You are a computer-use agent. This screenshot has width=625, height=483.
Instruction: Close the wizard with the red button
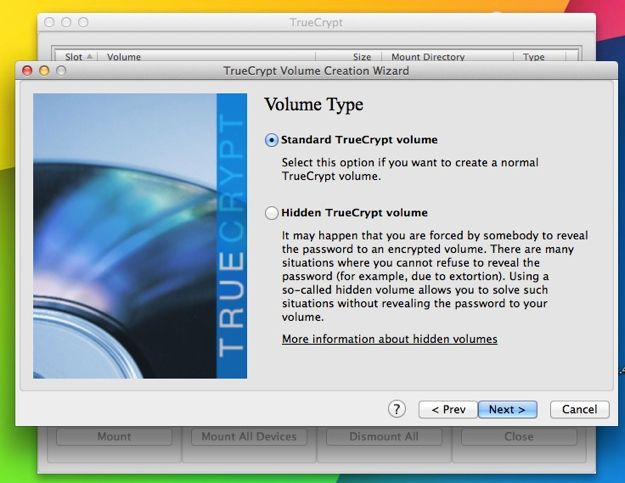27,71
